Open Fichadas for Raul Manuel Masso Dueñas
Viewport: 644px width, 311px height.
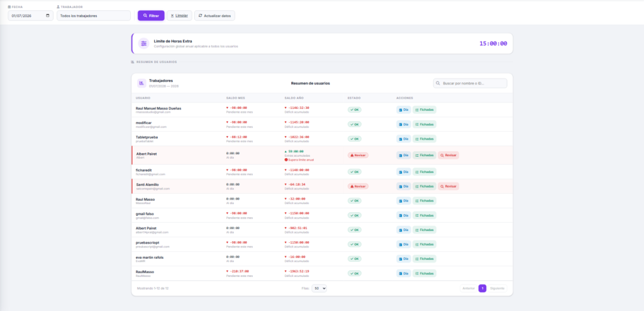coord(425,110)
